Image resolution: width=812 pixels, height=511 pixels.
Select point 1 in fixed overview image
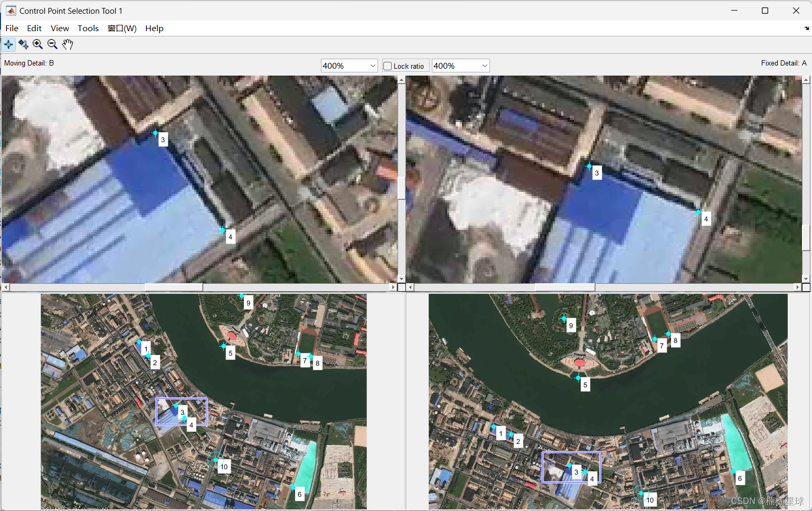click(x=494, y=427)
